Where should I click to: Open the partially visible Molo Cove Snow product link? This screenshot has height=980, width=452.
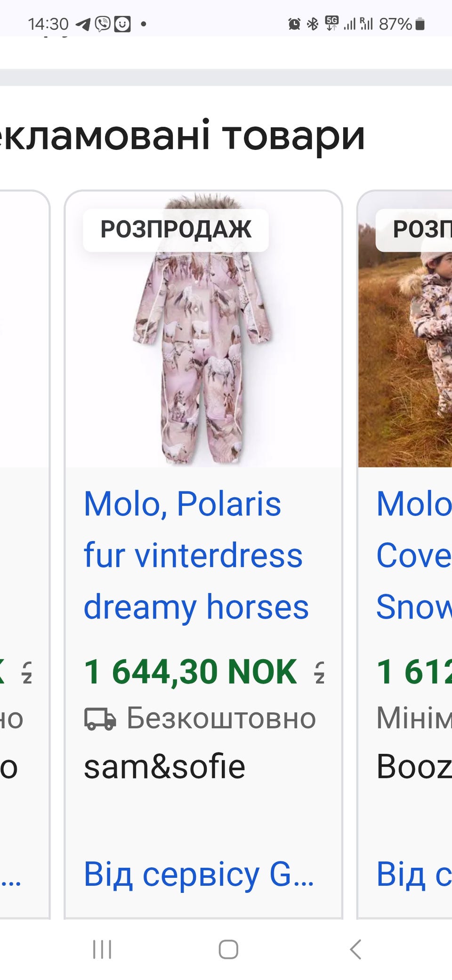point(414,555)
